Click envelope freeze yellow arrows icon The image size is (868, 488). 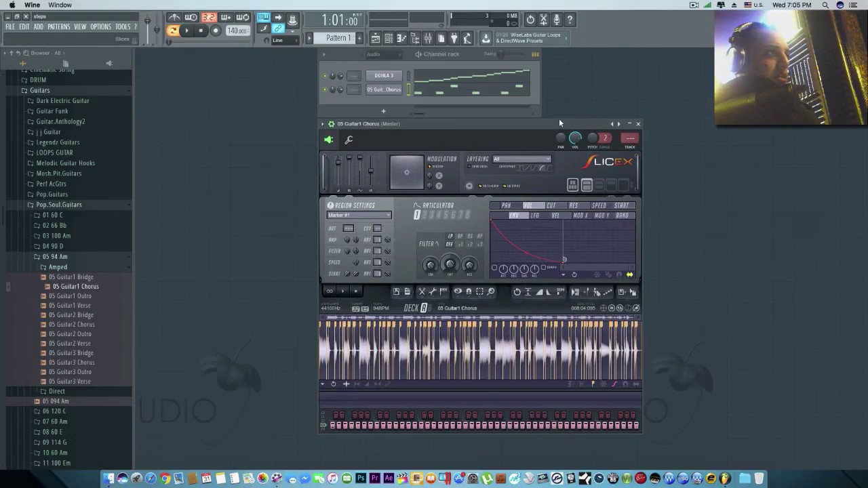pos(629,274)
